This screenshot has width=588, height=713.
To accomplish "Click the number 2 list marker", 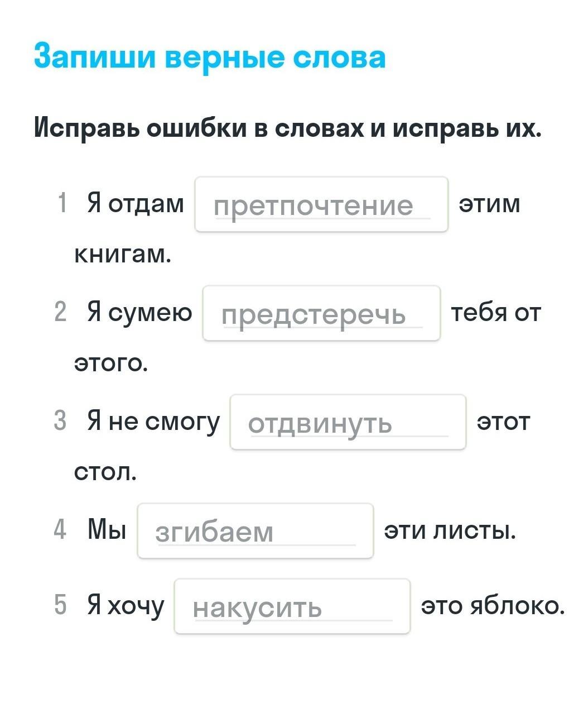I will (x=60, y=312).
